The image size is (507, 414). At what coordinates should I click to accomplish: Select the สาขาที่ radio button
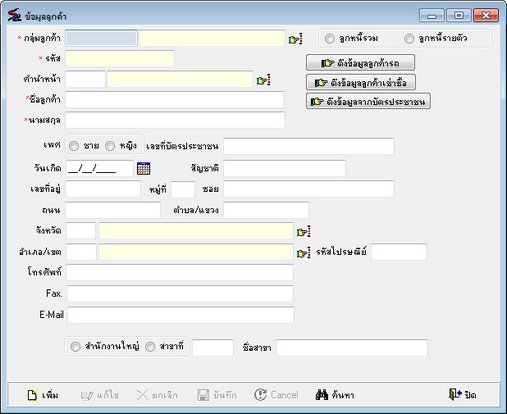(150, 347)
